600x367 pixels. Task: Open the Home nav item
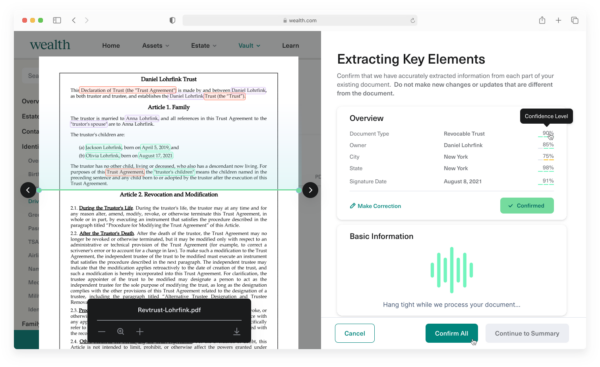pyautogui.click(x=111, y=46)
